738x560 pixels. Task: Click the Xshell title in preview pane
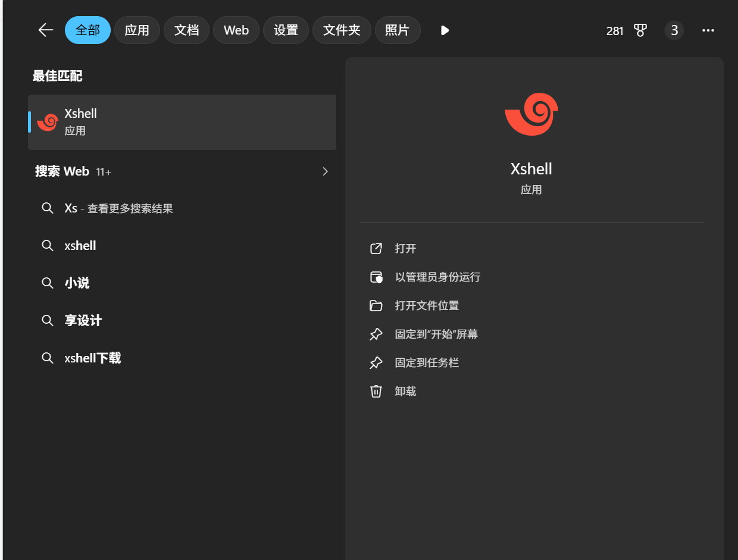coord(531,169)
